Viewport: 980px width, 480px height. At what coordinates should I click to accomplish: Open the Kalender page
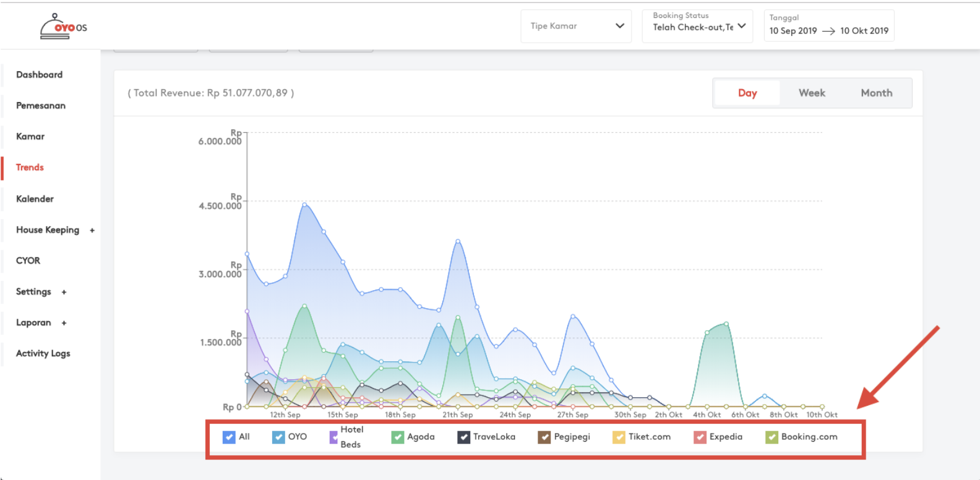(x=35, y=199)
